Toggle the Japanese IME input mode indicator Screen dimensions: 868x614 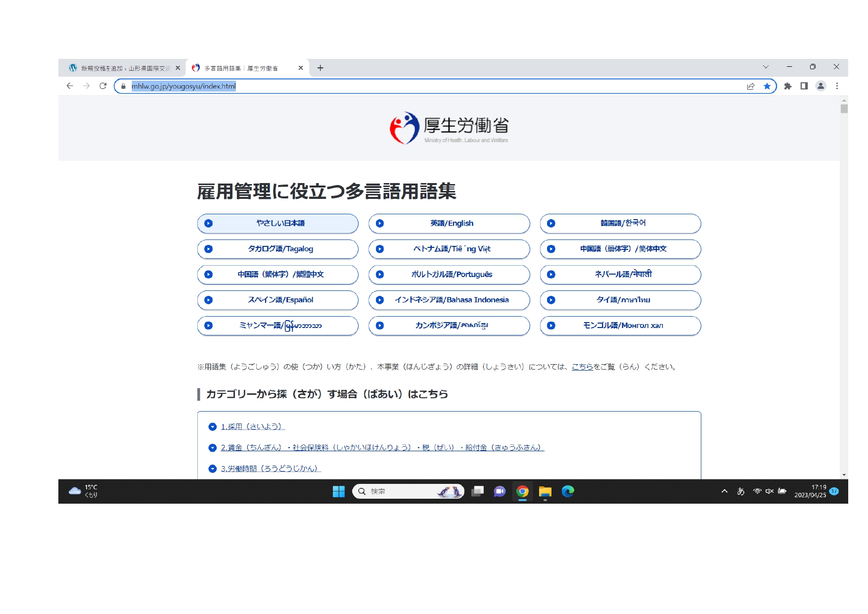[740, 491]
